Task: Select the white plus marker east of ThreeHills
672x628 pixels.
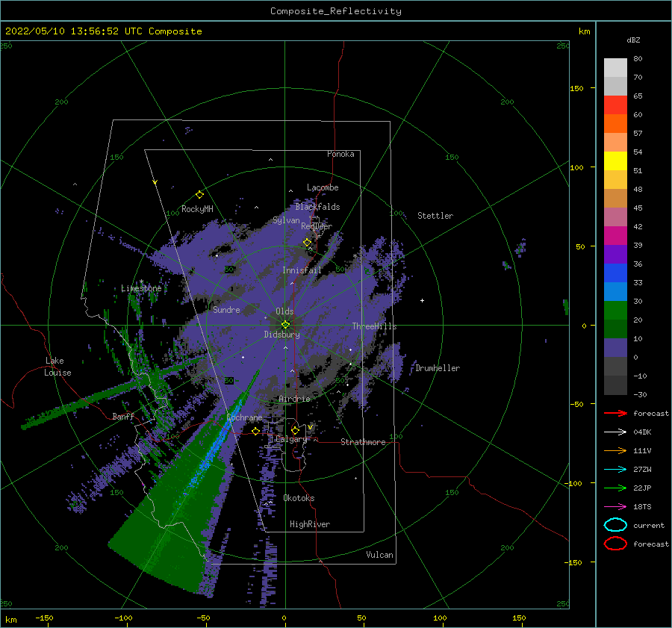Action: (x=422, y=300)
